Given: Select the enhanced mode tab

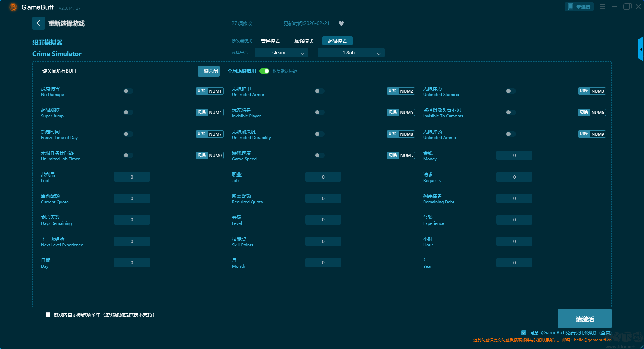Looking at the screenshot, I should [x=304, y=41].
